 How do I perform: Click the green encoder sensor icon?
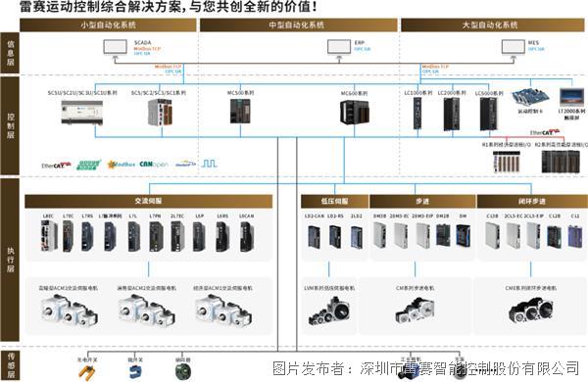183,371
